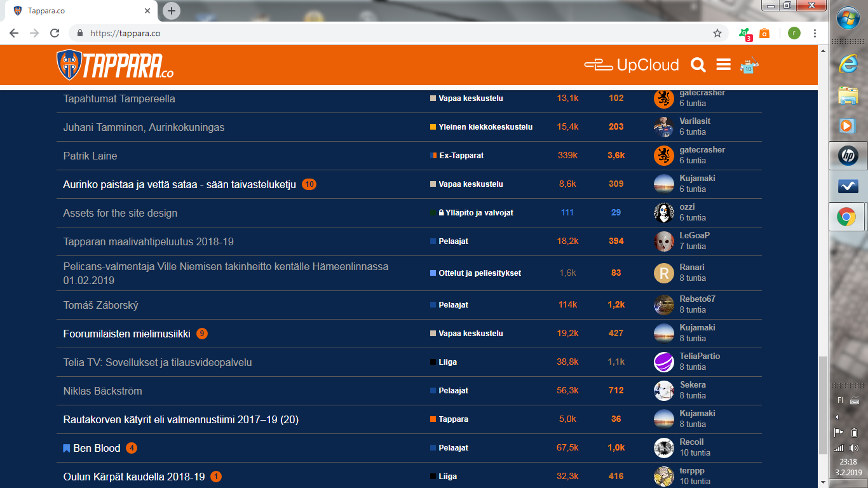Open the Patrik Laine topic

click(90, 156)
